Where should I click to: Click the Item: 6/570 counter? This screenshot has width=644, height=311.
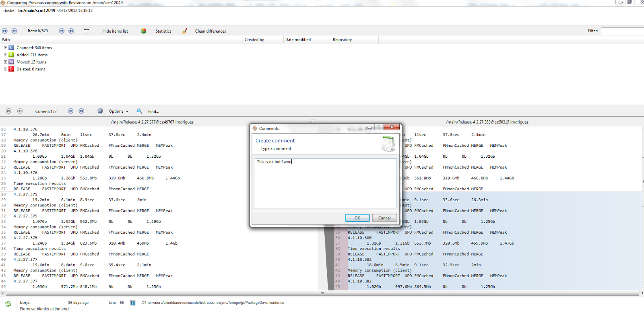click(37, 31)
